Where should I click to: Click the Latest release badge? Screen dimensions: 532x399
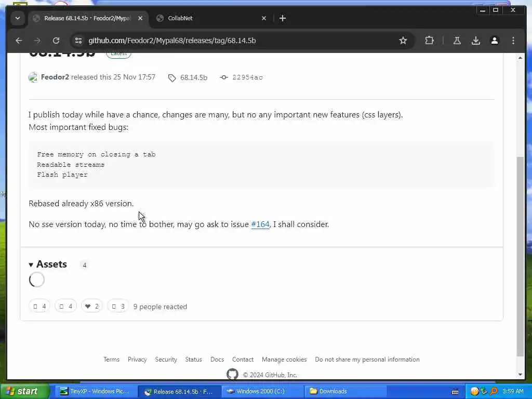pyautogui.click(x=118, y=54)
